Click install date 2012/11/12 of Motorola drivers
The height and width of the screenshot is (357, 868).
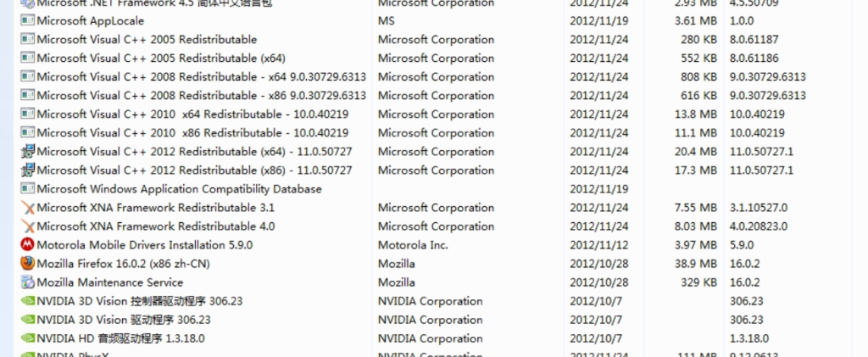point(599,245)
